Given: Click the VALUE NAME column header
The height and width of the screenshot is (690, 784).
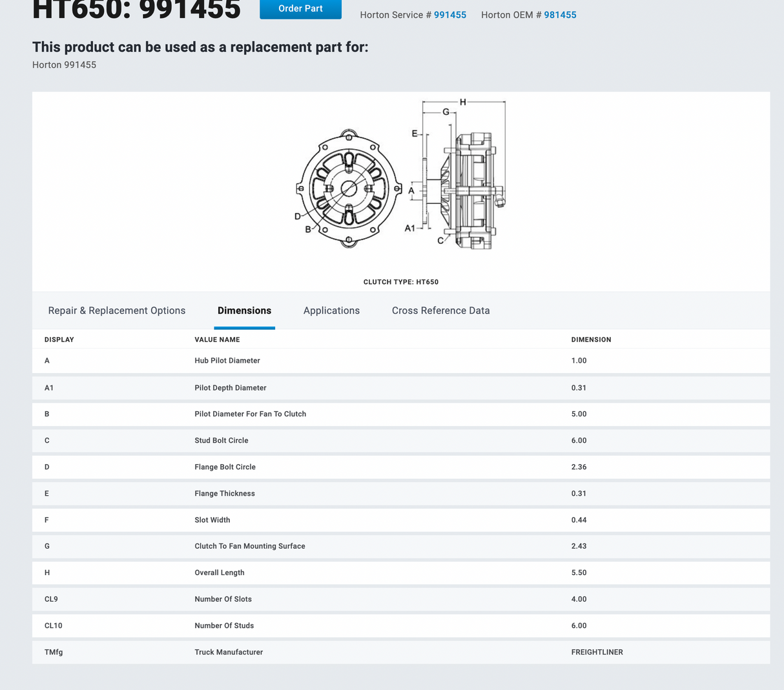Looking at the screenshot, I should [x=217, y=340].
